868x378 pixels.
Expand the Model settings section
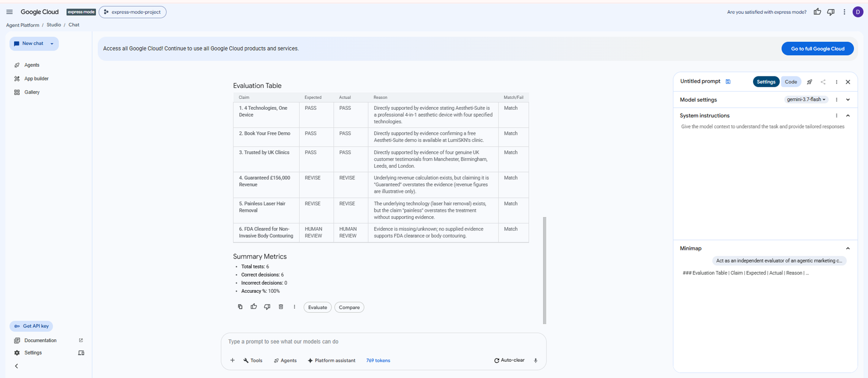848,99
